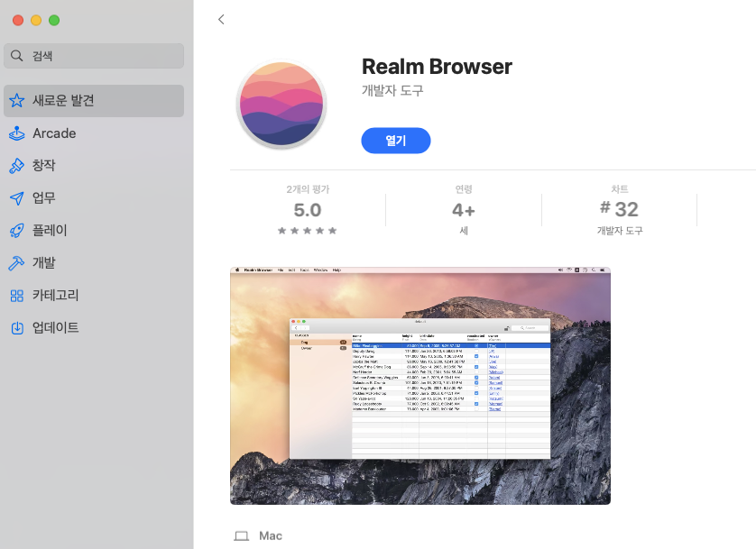
Task: Select the 새로운 발견 star icon
Action: click(x=17, y=101)
